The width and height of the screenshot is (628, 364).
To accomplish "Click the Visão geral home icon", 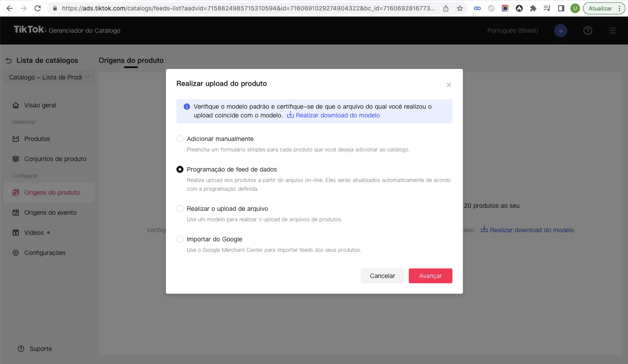I will [x=16, y=105].
